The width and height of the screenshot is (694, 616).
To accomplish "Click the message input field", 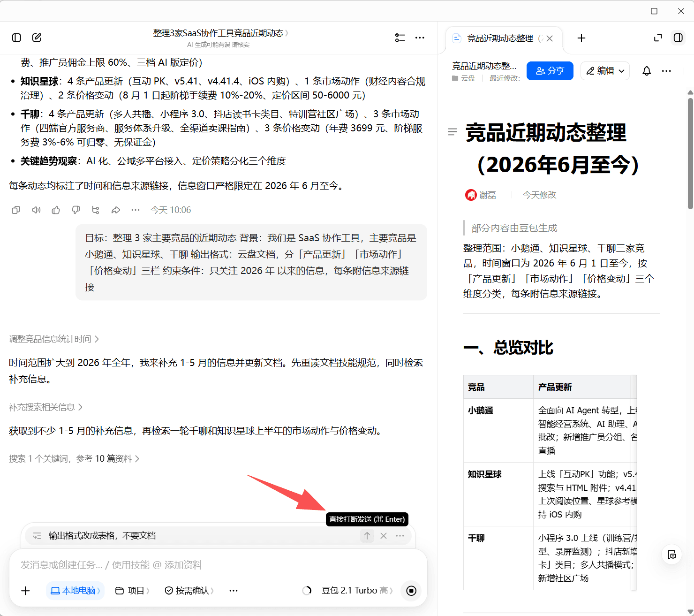I will [218, 565].
